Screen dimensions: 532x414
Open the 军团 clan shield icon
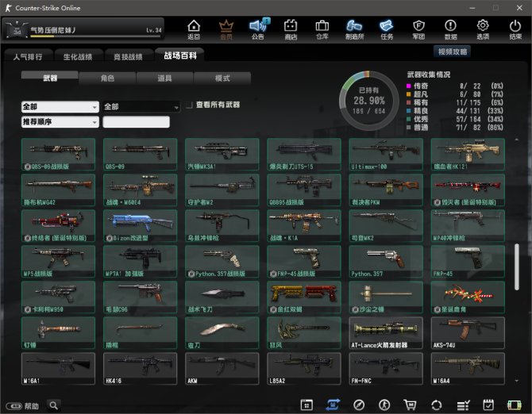tap(418, 29)
